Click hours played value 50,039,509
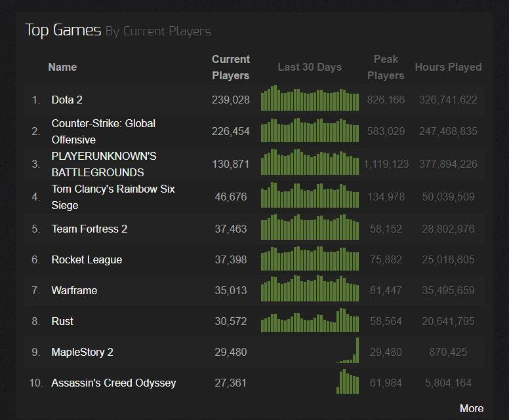 click(x=448, y=197)
